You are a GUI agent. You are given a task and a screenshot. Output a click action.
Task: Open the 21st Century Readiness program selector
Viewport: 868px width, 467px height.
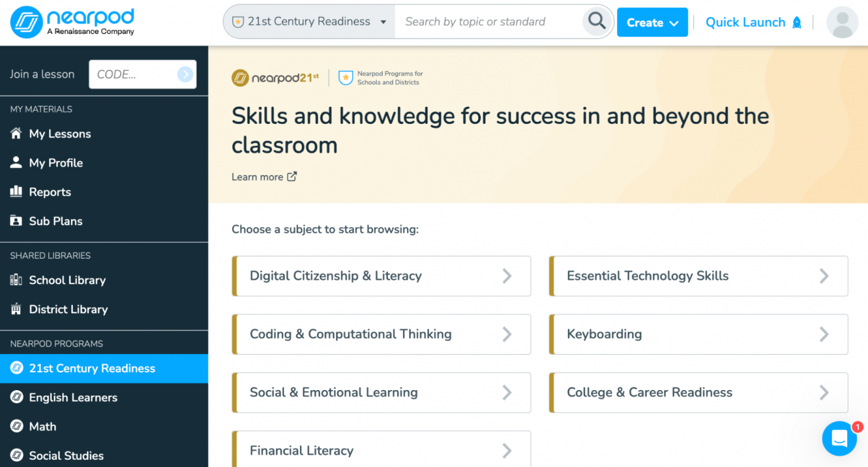(308, 21)
